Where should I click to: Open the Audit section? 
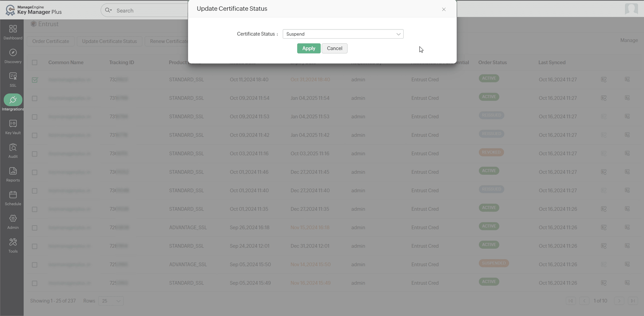[x=13, y=151]
